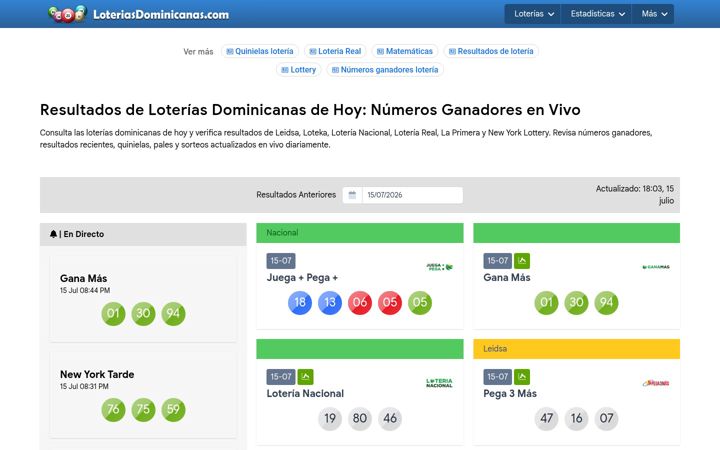This screenshot has height=450, width=720.
Task: Click blue ball 18 in Juega + Pega +
Action: point(300,303)
